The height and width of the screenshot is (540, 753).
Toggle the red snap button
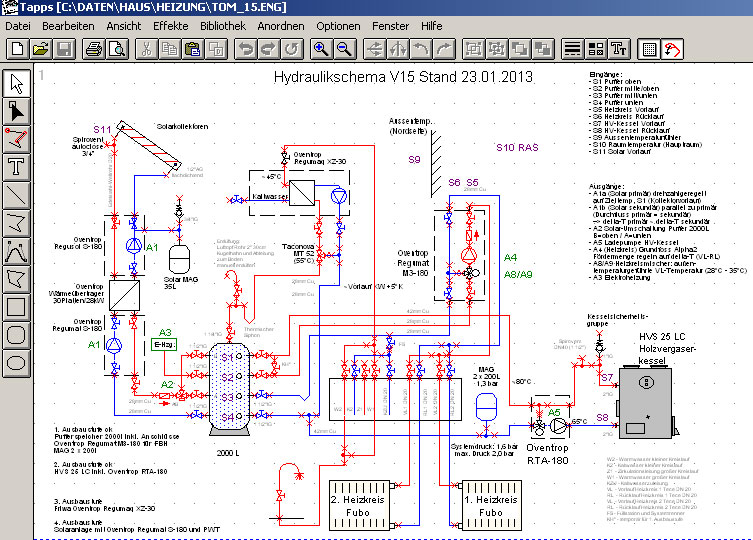[672, 48]
